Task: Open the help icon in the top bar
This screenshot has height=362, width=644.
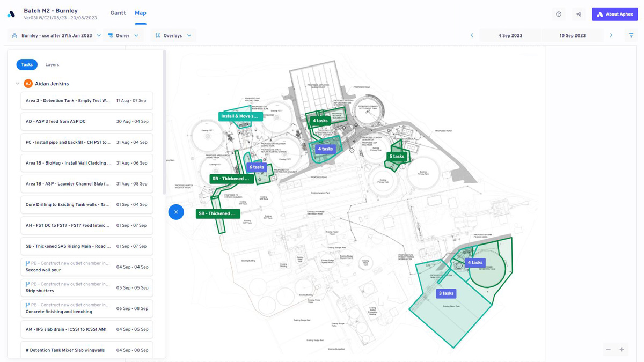Action: pyautogui.click(x=558, y=14)
